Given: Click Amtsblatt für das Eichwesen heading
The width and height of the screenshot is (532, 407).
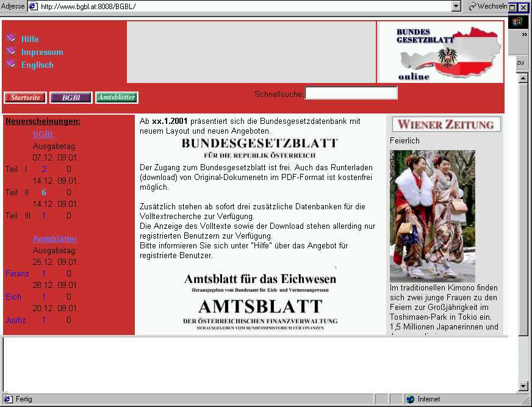Looking at the screenshot, I should pos(261,282).
